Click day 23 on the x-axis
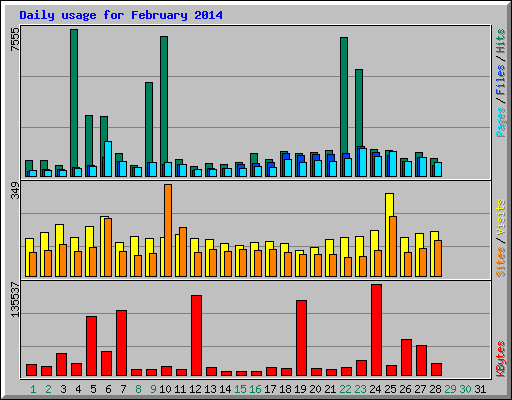This screenshot has width=512, height=400. (360, 389)
